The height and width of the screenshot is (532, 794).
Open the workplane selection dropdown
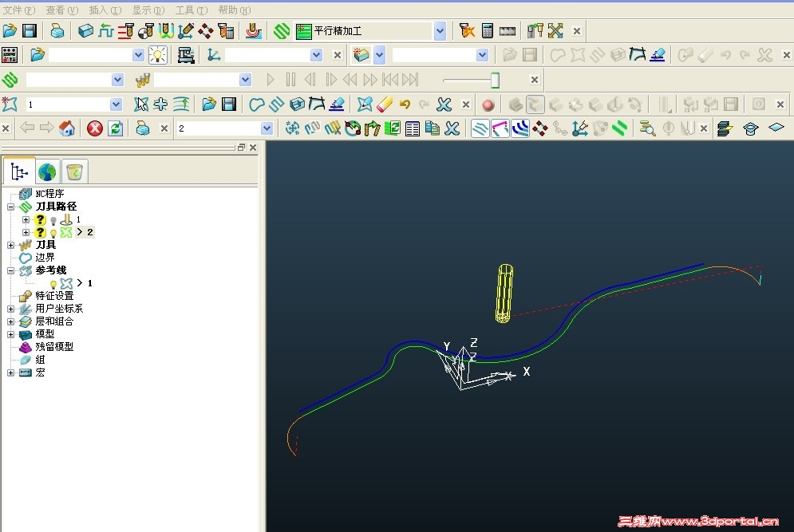(x=316, y=55)
